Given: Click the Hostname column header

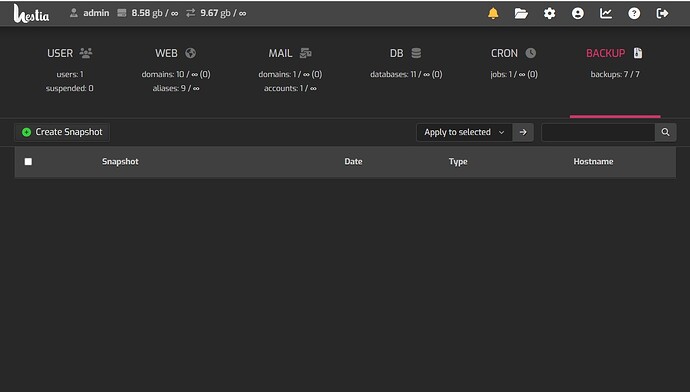Looking at the screenshot, I should coord(593,161).
